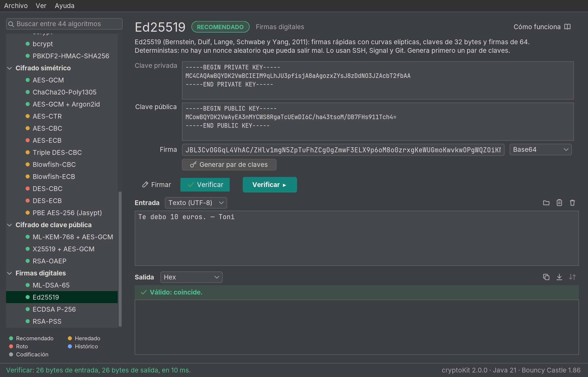This screenshot has width=588, height=377.
Task: Select RSA-PSS entry
Action: click(62, 321)
